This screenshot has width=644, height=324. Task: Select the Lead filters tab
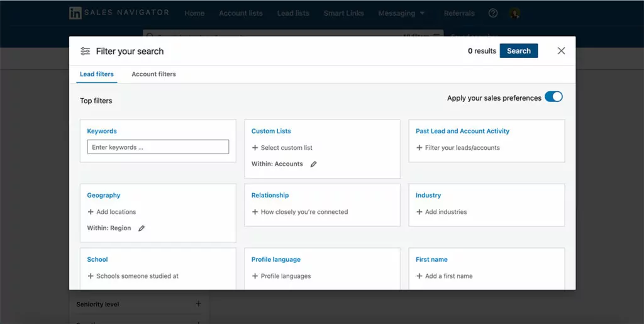point(97,74)
